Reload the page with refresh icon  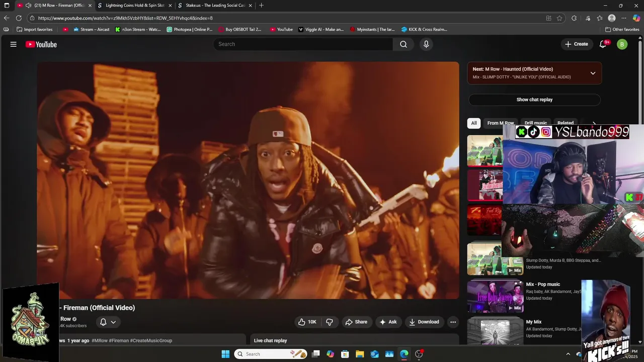coord(19,18)
